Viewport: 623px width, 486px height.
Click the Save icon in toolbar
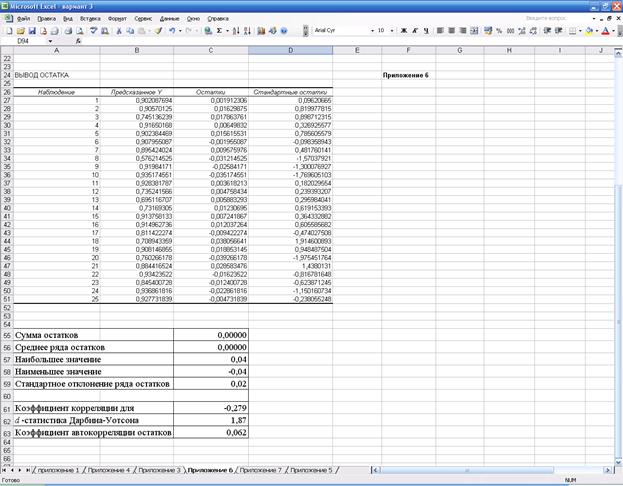point(31,31)
